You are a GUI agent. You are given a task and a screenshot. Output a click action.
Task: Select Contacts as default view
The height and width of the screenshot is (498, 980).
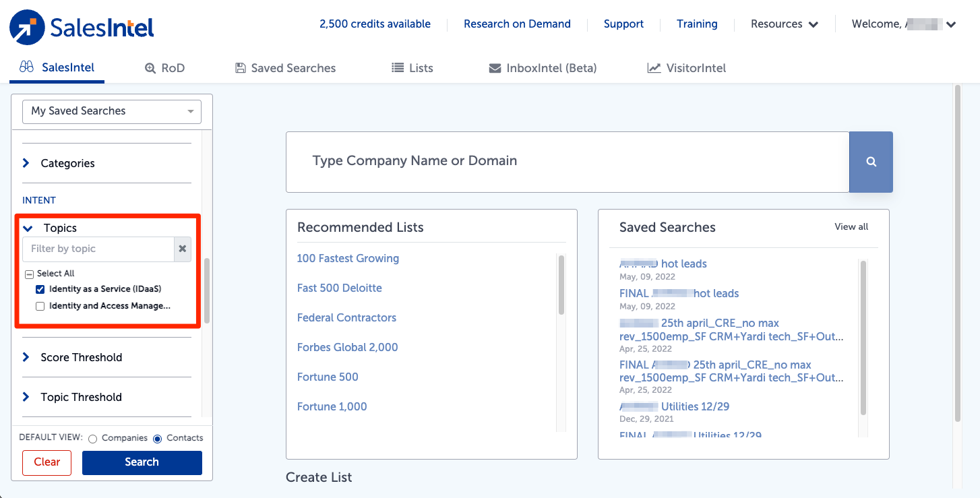158,439
